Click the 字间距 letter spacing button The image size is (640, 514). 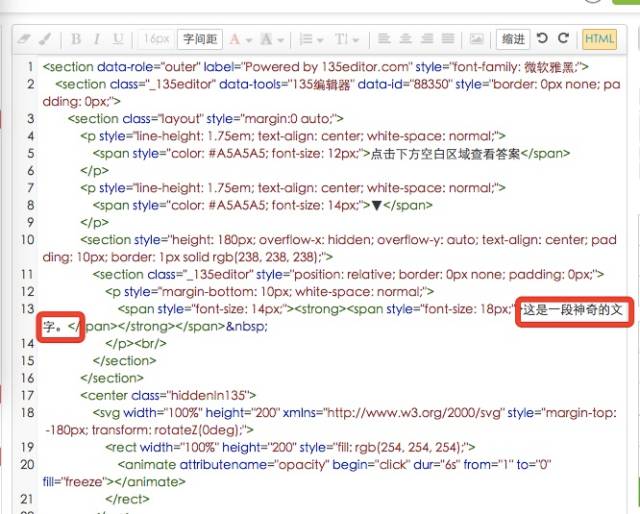pos(200,39)
